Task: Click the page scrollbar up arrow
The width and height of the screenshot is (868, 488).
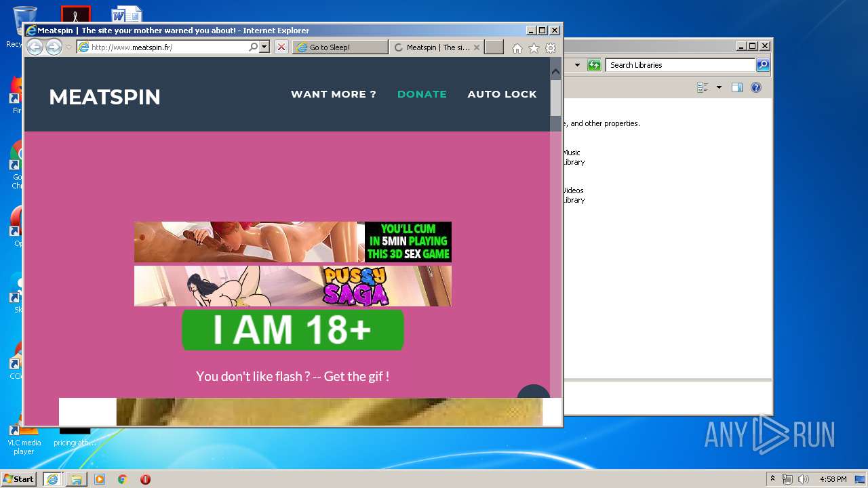Action: [555, 70]
